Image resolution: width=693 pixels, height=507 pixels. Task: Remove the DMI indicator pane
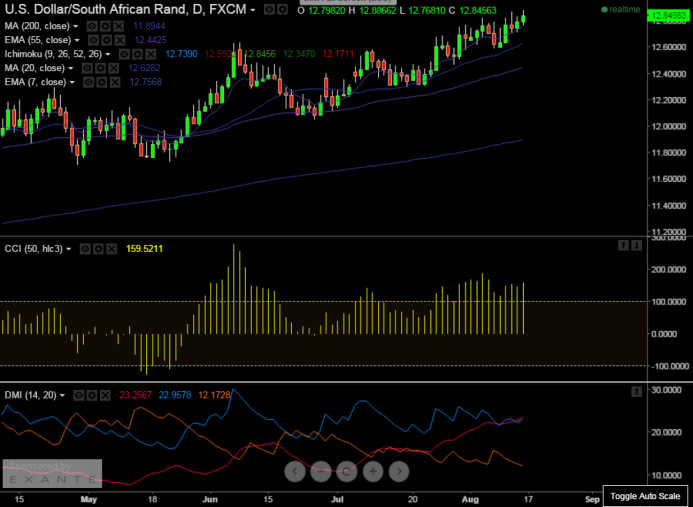pos(105,395)
